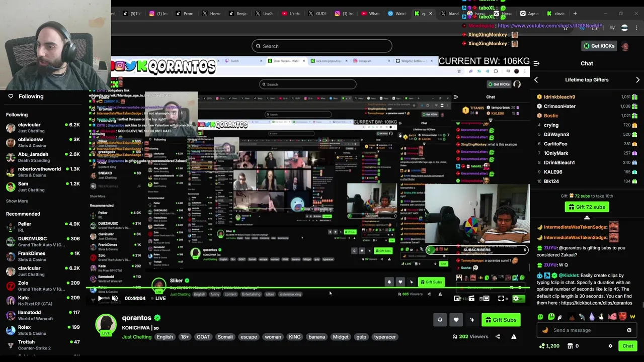Click the play control in the video player

100,298
